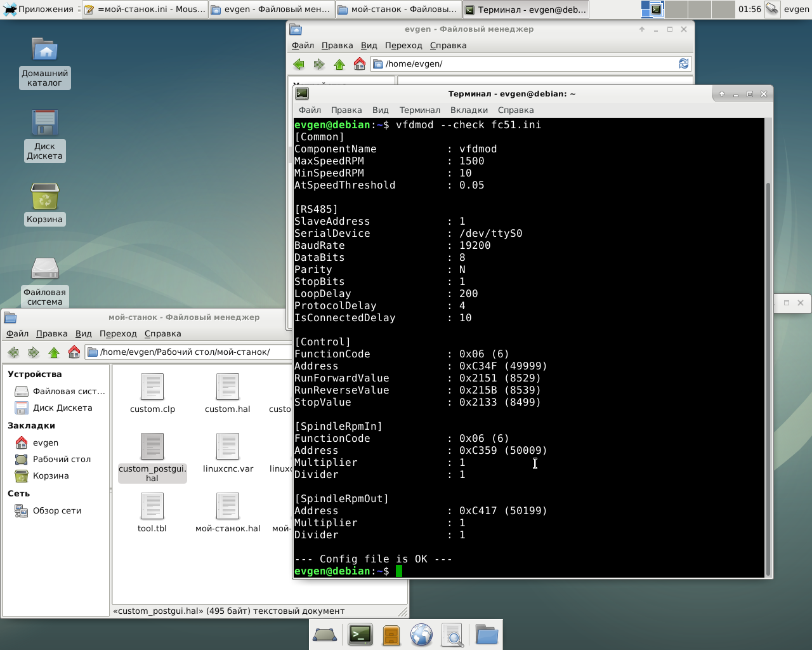Click Обзор сети in the sidebar
812x650 pixels.
pos(56,511)
